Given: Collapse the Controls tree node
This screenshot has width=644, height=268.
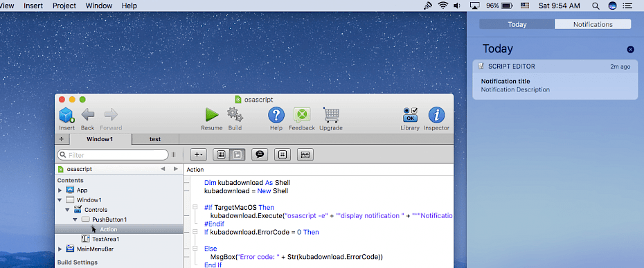Looking at the screenshot, I should 67,210.
